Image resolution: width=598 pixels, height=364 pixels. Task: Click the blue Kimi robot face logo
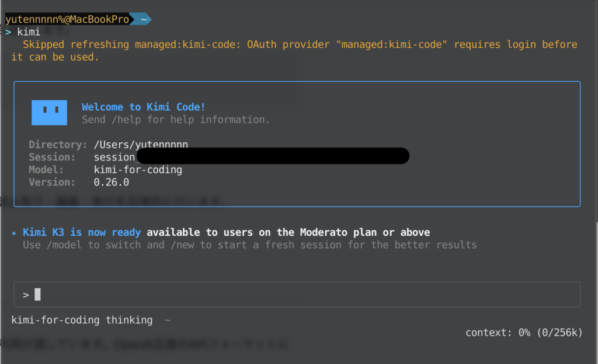tap(49, 113)
